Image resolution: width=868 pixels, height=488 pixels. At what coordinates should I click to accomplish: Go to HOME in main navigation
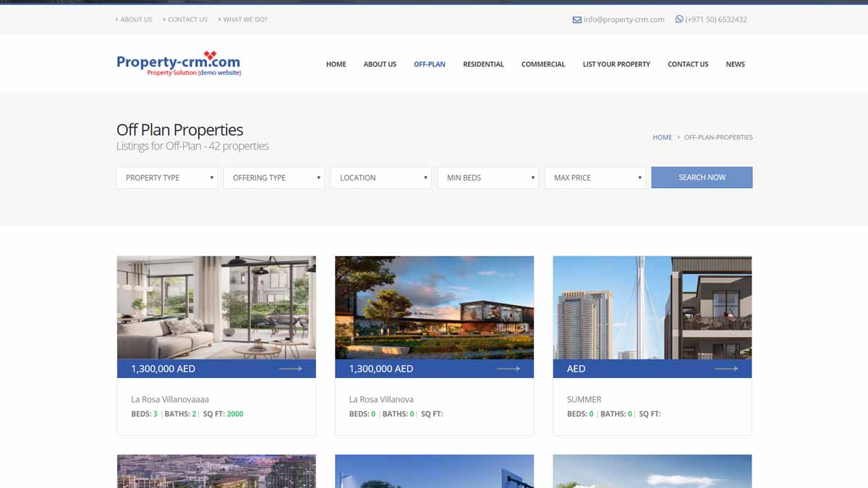point(336,64)
